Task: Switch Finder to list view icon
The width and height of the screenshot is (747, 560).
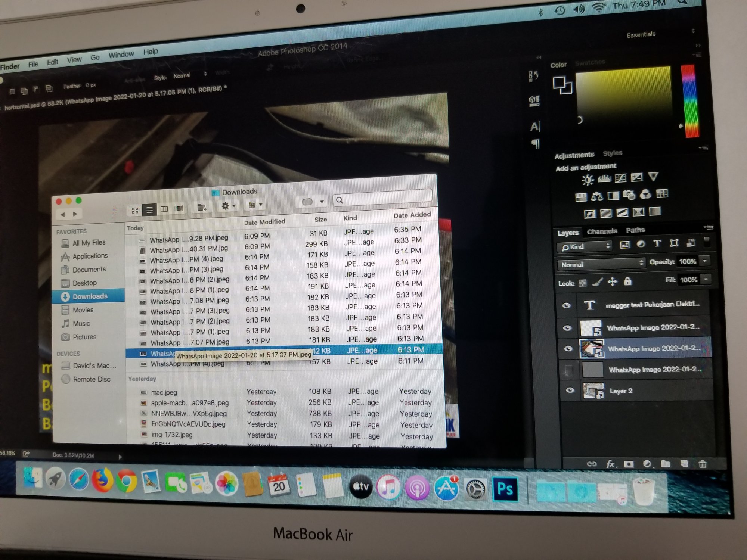Action: coord(149,209)
